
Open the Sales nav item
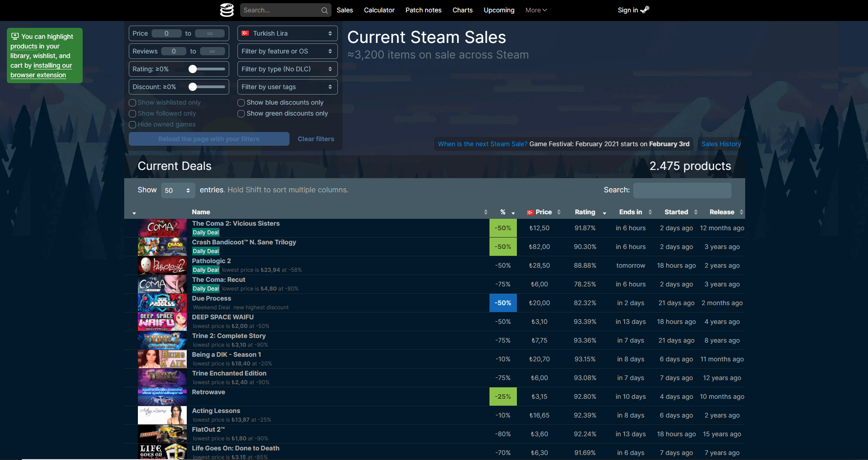pos(345,10)
